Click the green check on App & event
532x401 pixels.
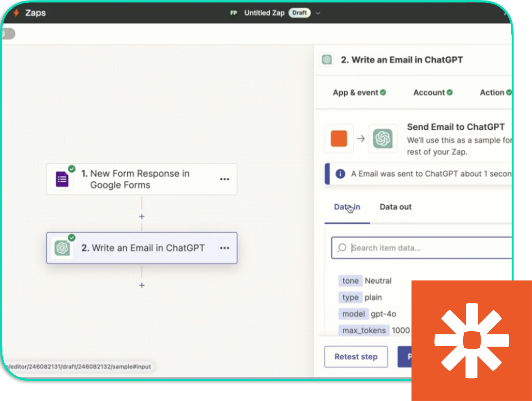coord(383,93)
